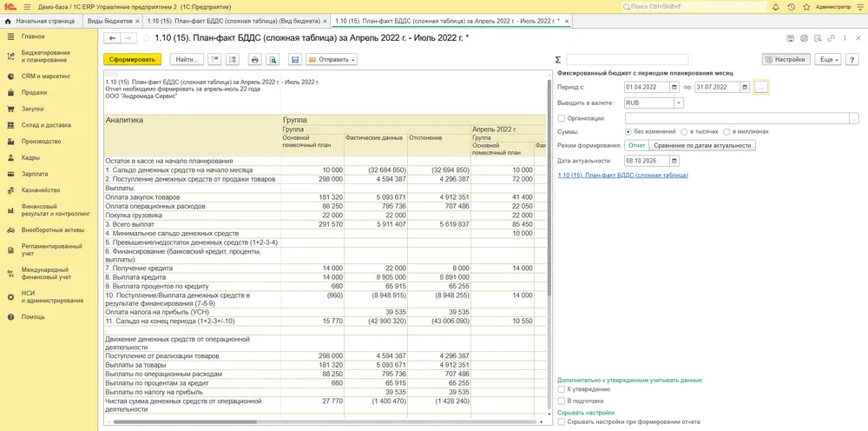
Task: Click the Сформировать button
Action: click(x=132, y=59)
